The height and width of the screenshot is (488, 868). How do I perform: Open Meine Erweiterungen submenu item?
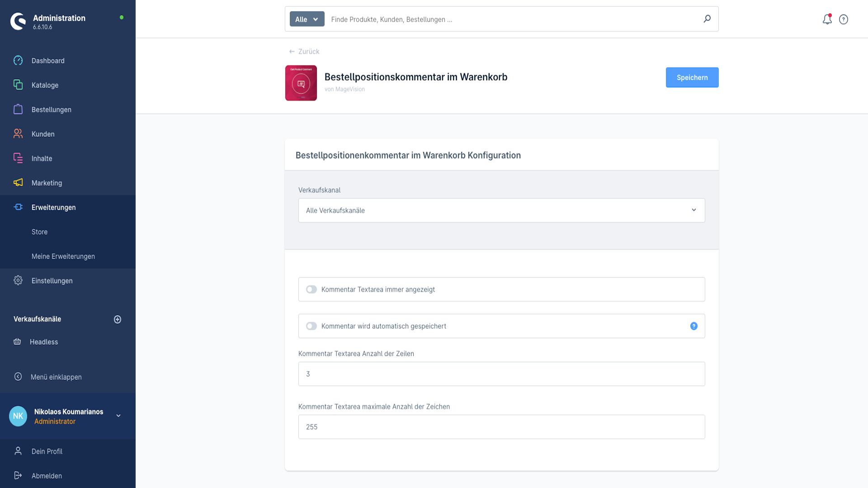pos(63,256)
